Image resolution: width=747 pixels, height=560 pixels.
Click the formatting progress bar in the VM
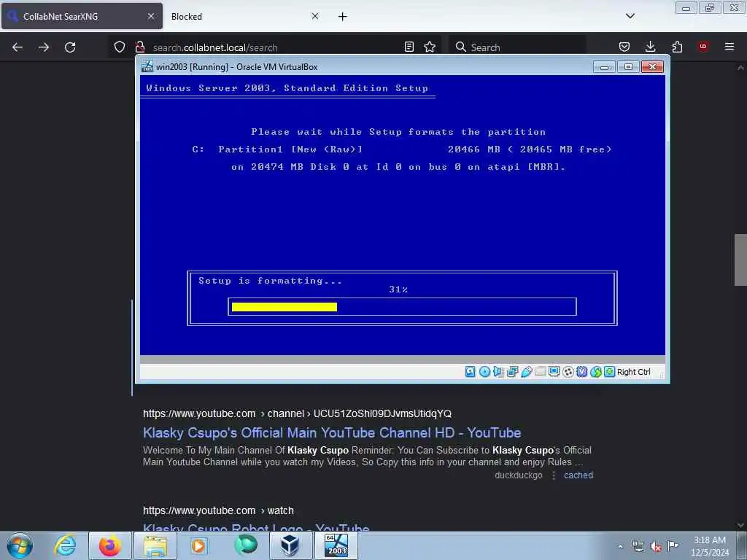click(402, 307)
